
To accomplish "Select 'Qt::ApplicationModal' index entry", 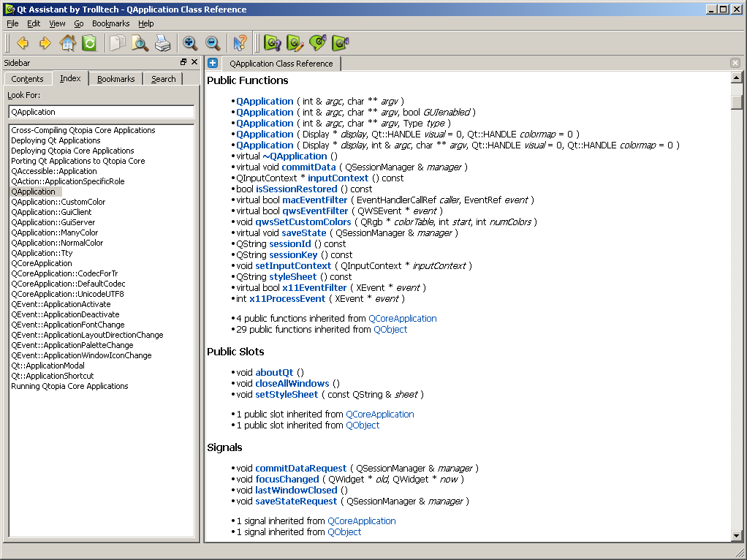I will click(x=48, y=366).
